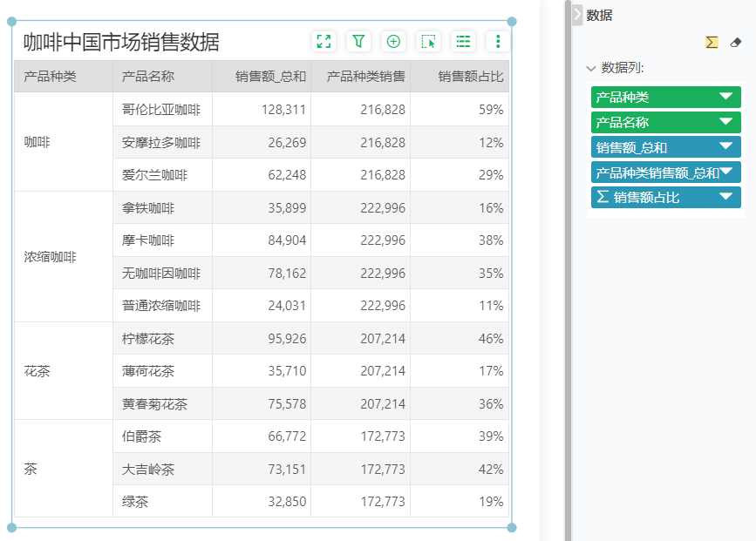The height and width of the screenshot is (541, 756).
Task: Activate the dashed-box selection cursor icon
Action: 428,41
